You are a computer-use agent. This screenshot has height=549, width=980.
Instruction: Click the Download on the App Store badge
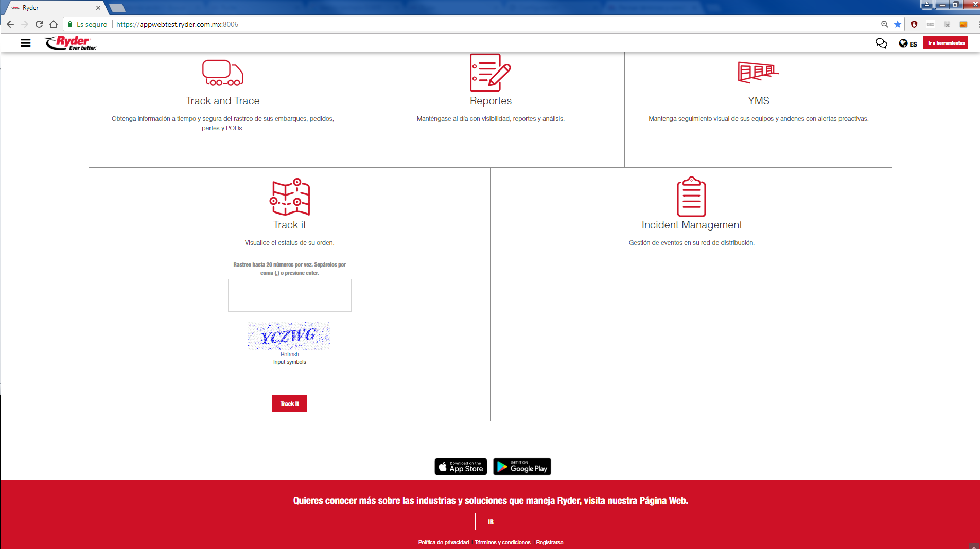coord(460,467)
